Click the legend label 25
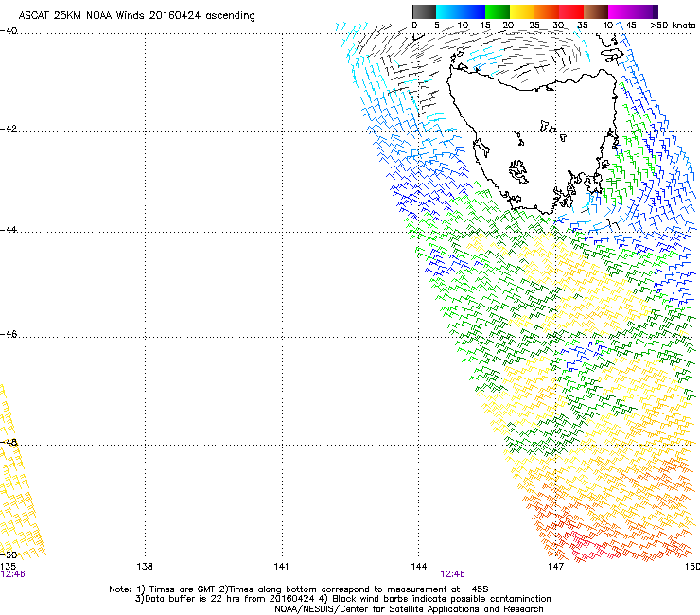 pyautogui.click(x=534, y=26)
